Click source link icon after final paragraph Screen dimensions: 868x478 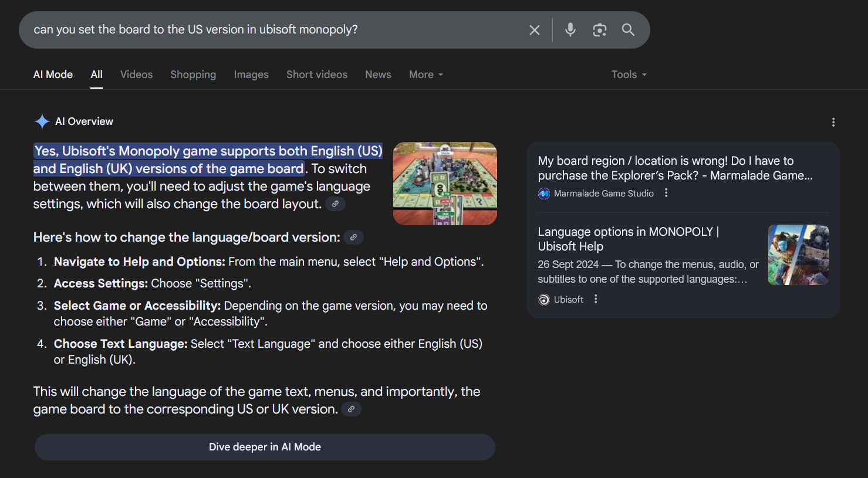(351, 409)
